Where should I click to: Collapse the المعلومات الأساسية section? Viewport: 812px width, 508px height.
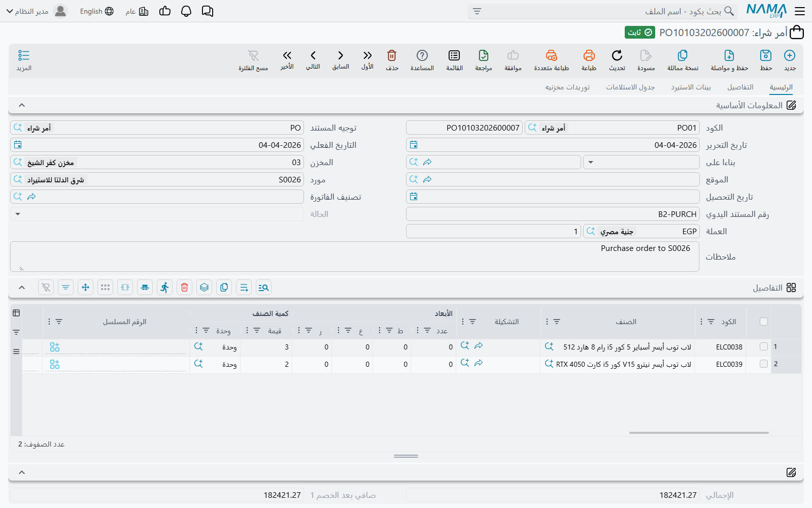coord(22,105)
